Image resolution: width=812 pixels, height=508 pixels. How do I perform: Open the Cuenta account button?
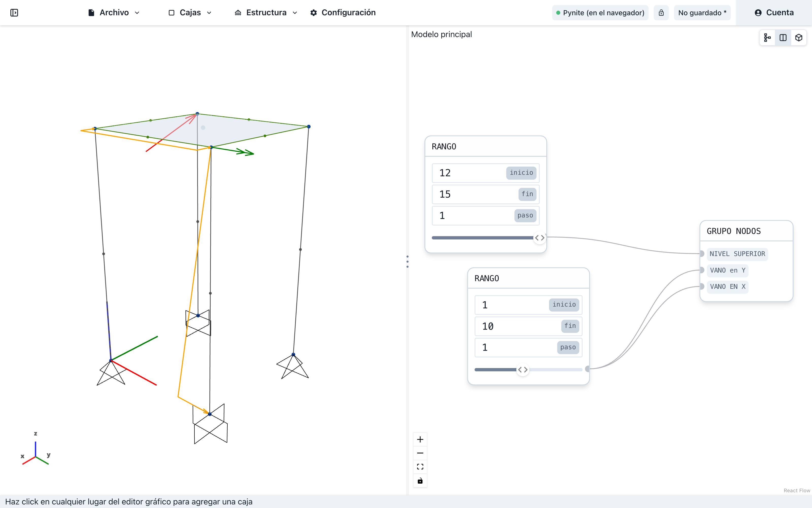[774, 13]
